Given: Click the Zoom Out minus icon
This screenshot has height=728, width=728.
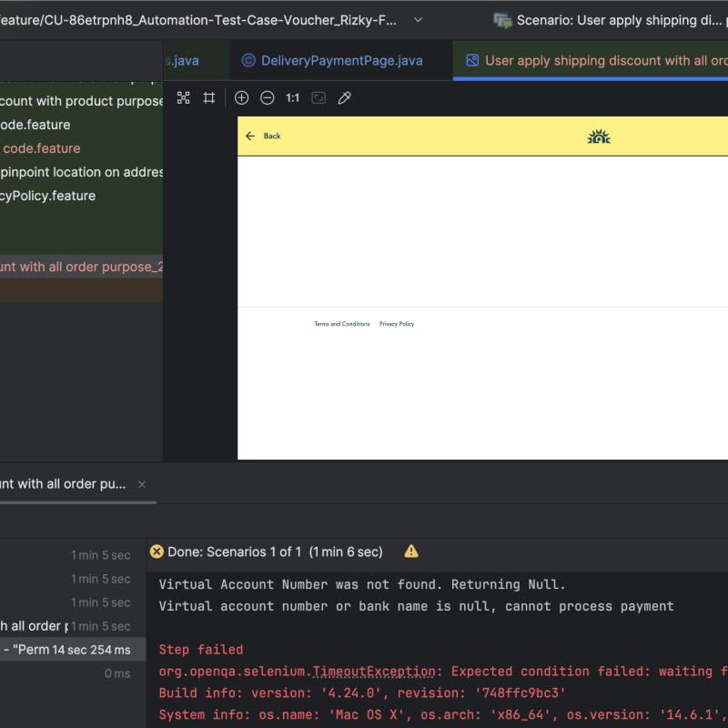Looking at the screenshot, I should [267, 97].
